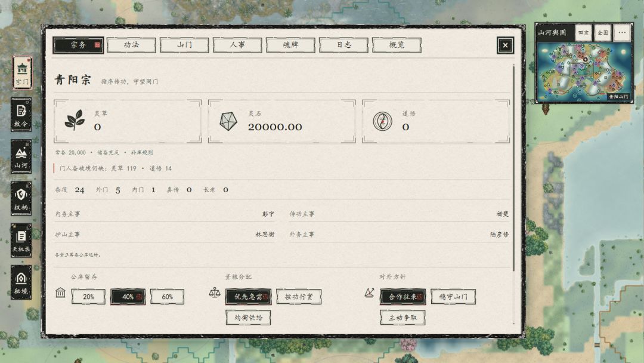The image size is (644, 363).
Task: Open the 山河 sidebar panel
Action: tap(21, 156)
